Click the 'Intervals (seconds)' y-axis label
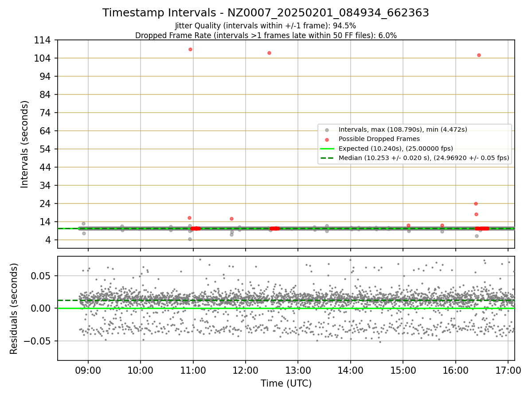532x399 pixels. pos(25,144)
